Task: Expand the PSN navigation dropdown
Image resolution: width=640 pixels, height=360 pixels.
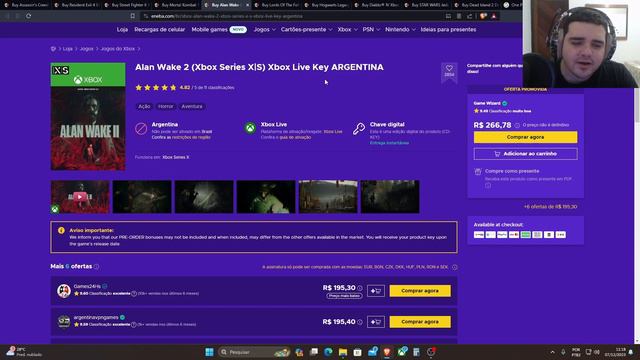Action: (371, 29)
